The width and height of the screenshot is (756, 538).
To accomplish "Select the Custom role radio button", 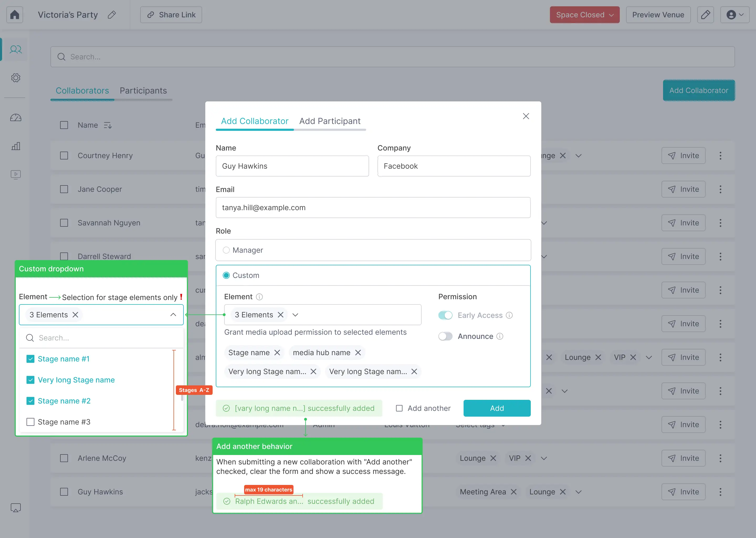I will (226, 275).
